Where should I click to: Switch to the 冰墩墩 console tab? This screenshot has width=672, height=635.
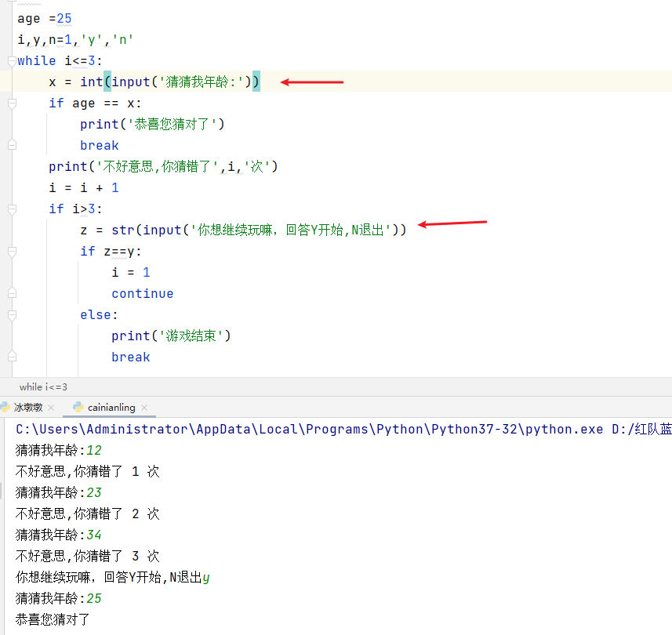tap(29, 407)
